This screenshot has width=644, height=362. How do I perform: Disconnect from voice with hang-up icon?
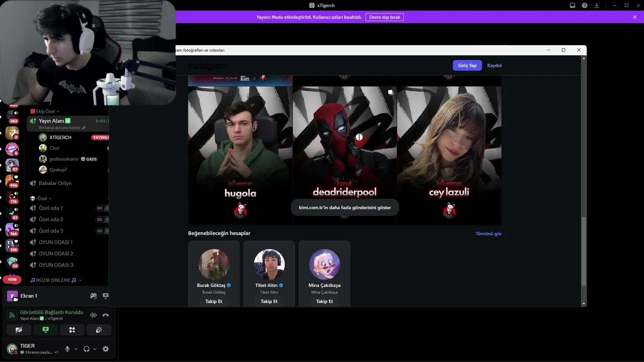click(x=106, y=315)
